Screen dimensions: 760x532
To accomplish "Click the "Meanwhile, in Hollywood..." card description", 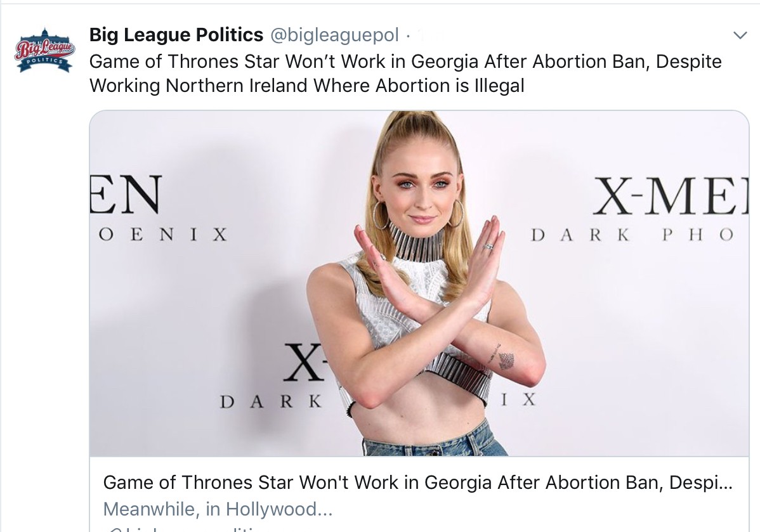I will (x=218, y=509).
